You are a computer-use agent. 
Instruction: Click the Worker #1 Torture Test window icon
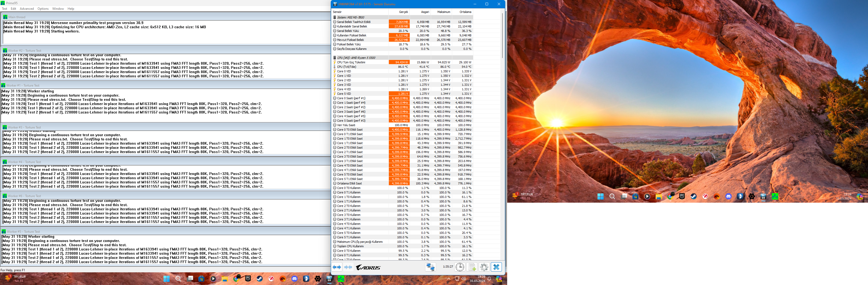[x=3, y=85]
